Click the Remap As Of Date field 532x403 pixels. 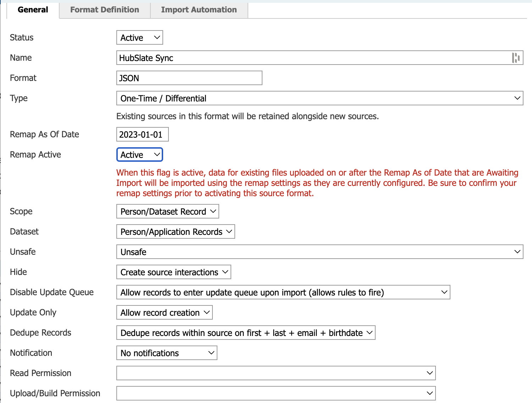[143, 134]
